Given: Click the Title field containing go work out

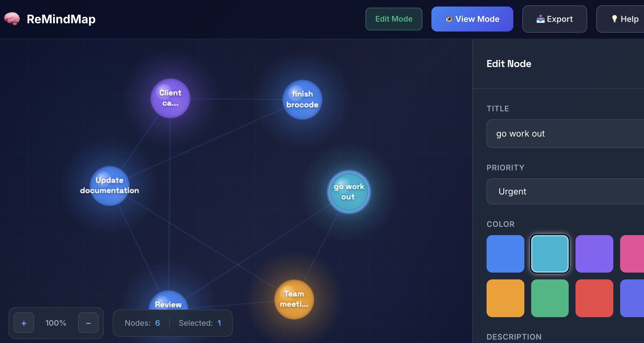Looking at the screenshot, I should pyautogui.click(x=565, y=133).
